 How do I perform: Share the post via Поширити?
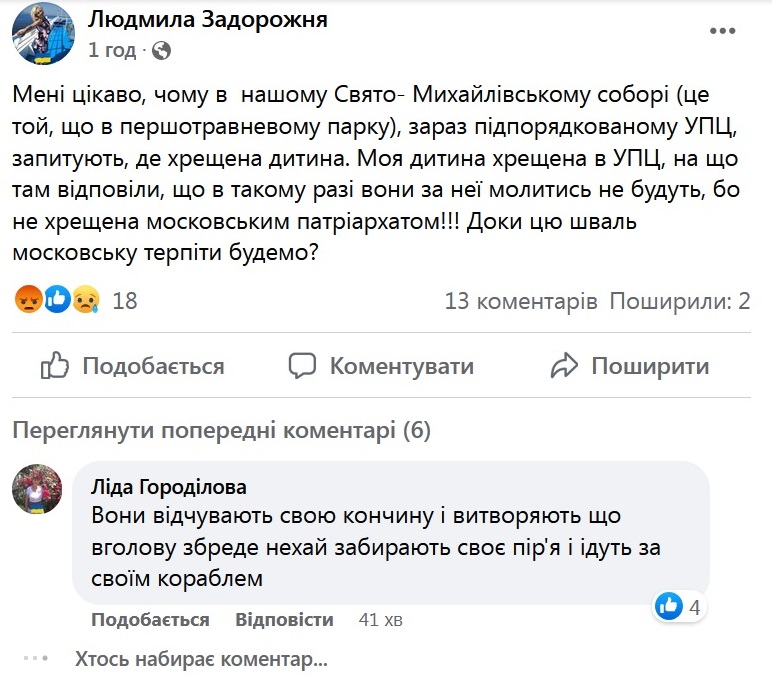point(630,366)
